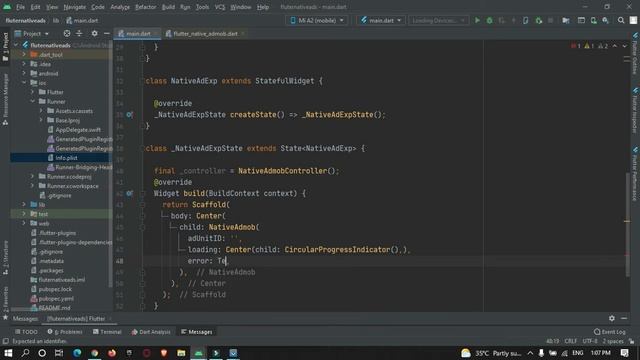Select AppDelegate.swift in the project tree
Image resolution: width=640 pixels, height=360 pixels.
(x=78, y=130)
